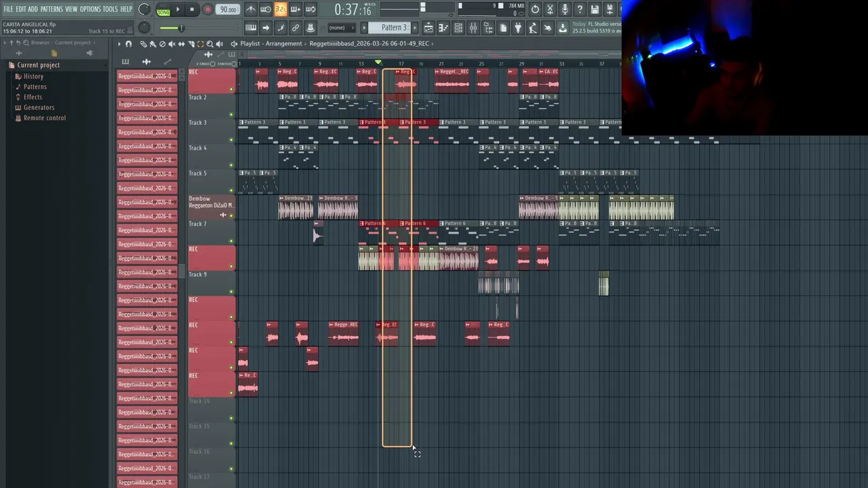Start playback with the play button
868x488 pixels.
[178, 9]
